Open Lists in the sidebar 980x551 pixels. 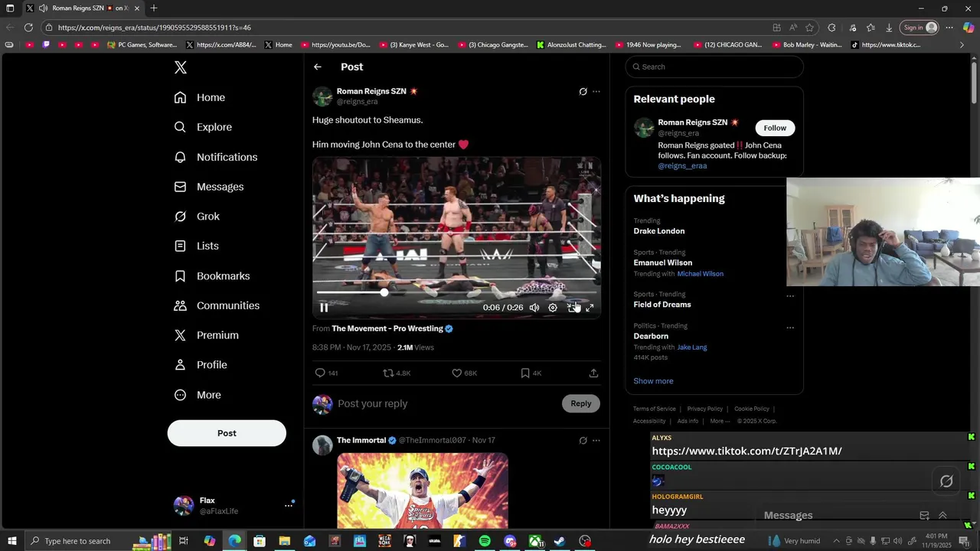point(196,246)
